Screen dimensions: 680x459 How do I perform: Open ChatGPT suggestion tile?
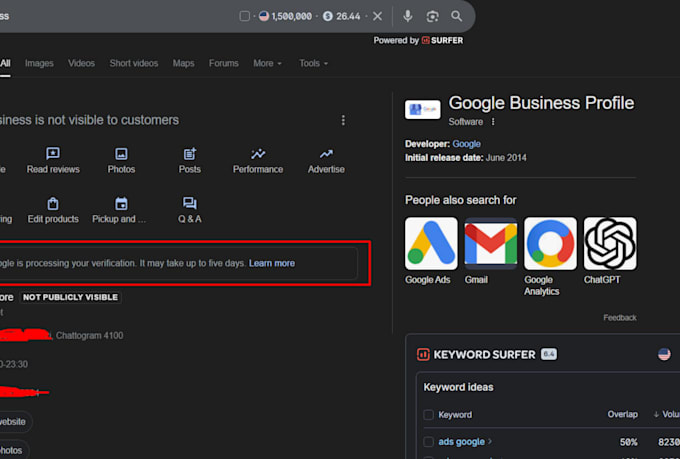point(610,243)
